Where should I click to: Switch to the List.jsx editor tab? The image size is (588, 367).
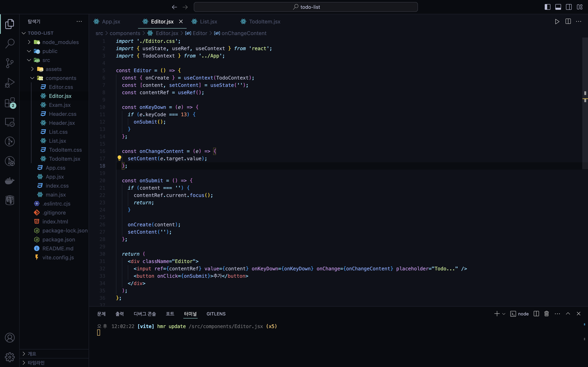pos(208,22)
